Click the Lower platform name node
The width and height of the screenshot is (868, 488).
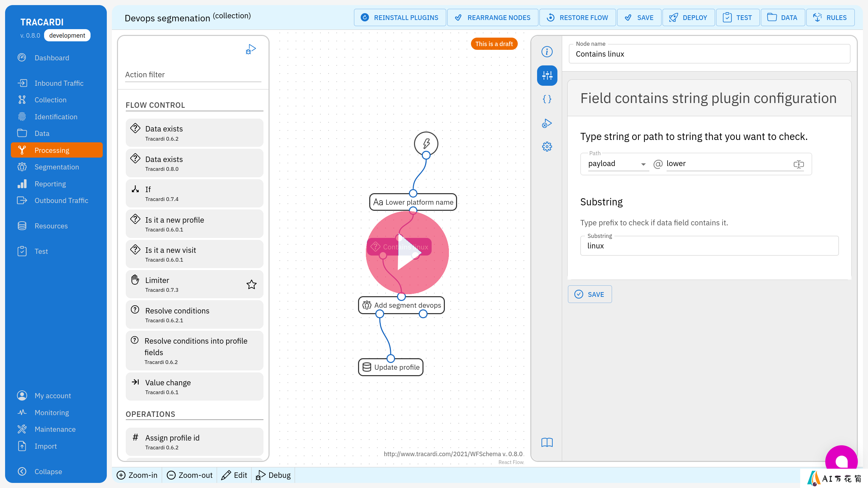[x=413, y=202]
